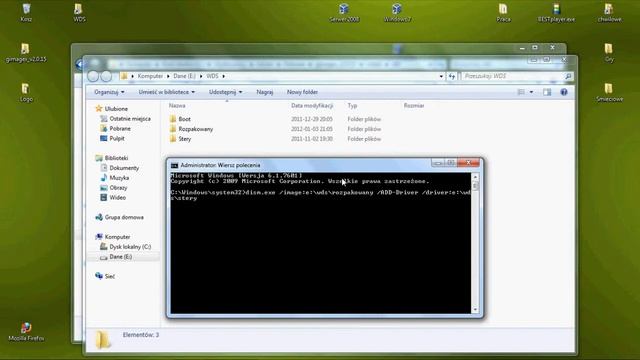Screen dimensions: 640x360
Task: Click command prompt scrollbar down arrow
Action: point(475,310)
